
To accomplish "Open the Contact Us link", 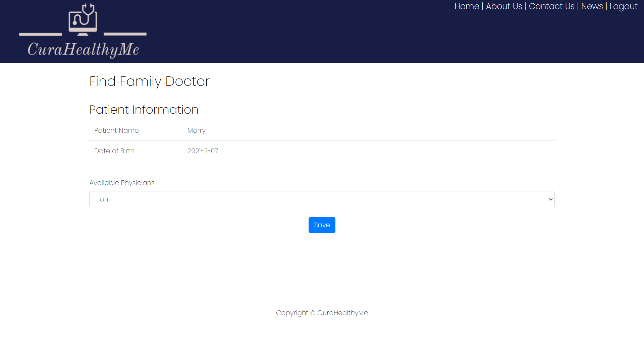I will click(551, 6).
